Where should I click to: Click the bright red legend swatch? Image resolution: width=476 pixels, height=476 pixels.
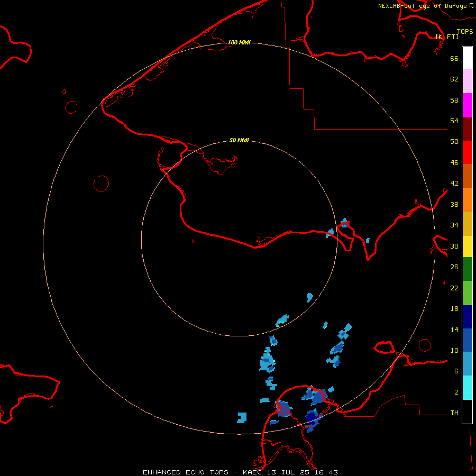coord(467,152)
